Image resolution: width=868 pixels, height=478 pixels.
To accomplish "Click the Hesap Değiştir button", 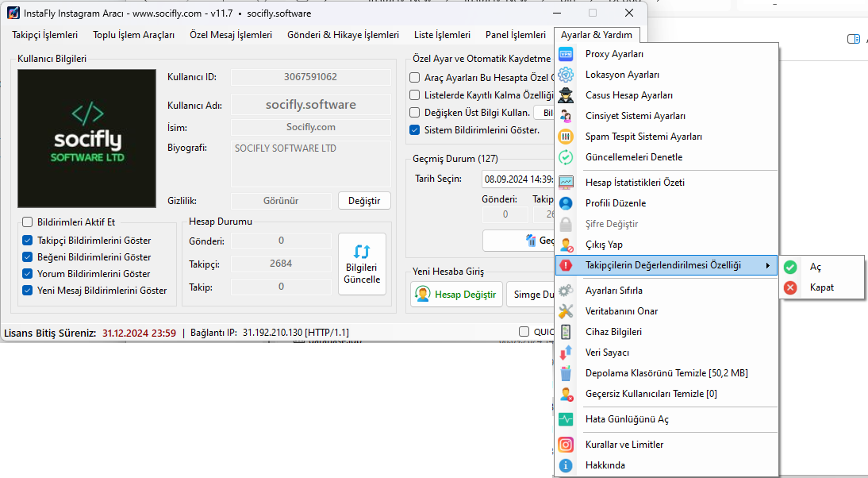I will [x=456, y=295].
